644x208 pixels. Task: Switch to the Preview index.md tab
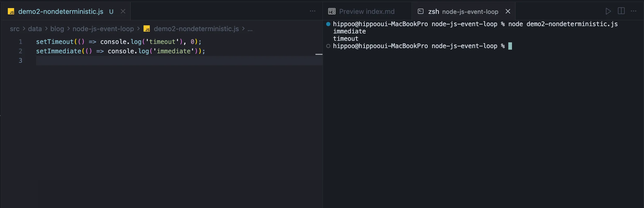[x=366, y=11]
